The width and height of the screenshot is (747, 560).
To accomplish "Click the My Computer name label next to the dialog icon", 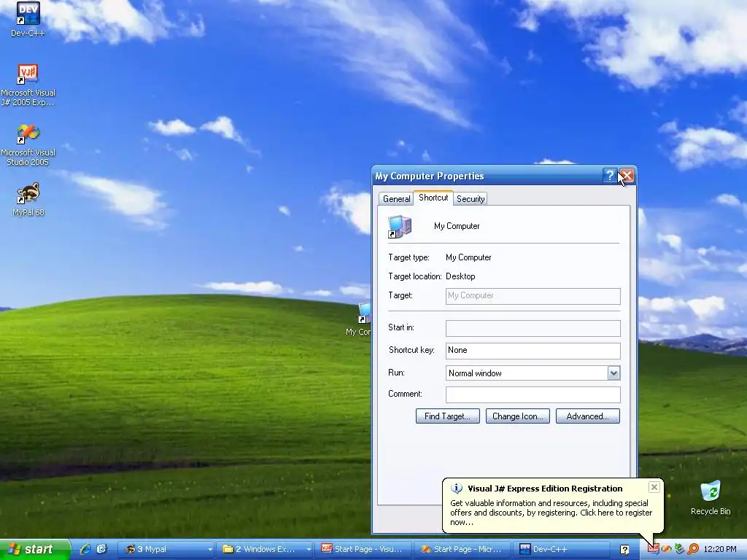I will point(457,226).
